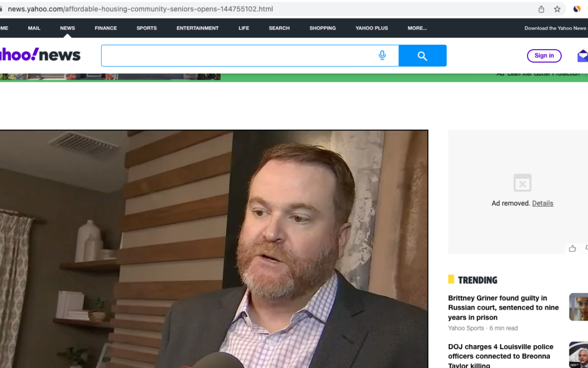Screen dimensions: 588x368
Task: Click the green gutter protection banner ad
Action: coord(294,77)
